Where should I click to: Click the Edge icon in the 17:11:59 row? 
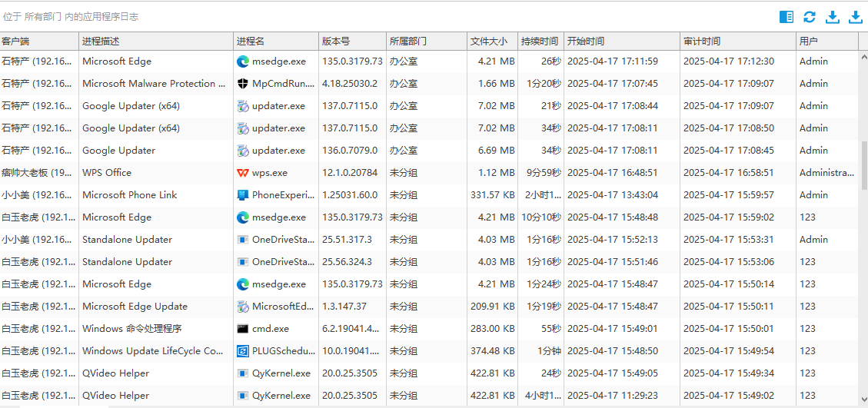click(x=242, y=61)
